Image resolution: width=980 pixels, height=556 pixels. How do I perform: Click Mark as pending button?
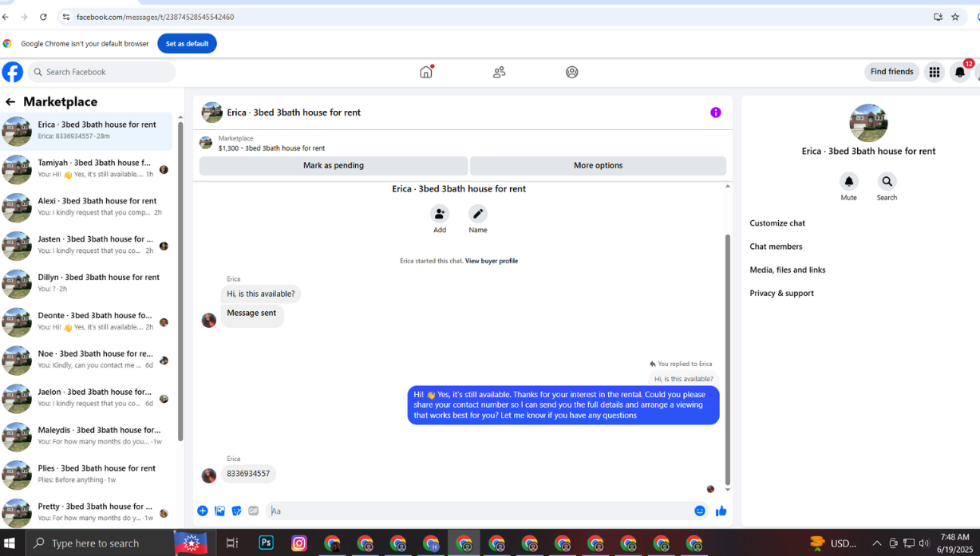click(x=334, y=165)
